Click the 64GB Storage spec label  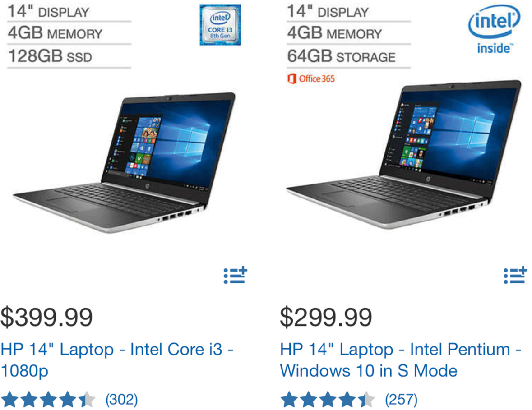coord(341,56)
